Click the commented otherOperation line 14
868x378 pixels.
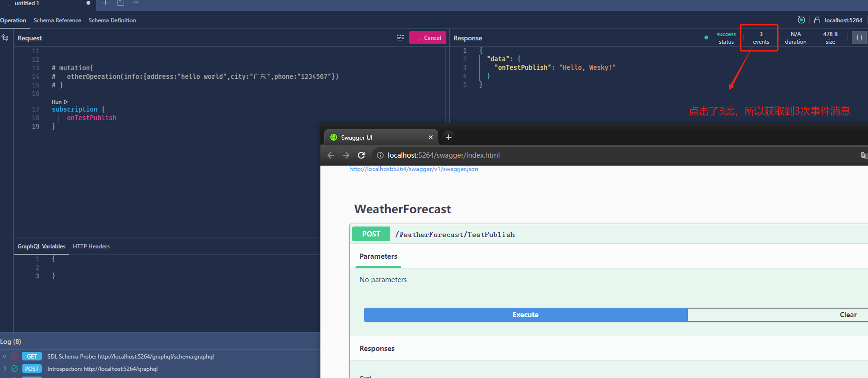(195, 76)
